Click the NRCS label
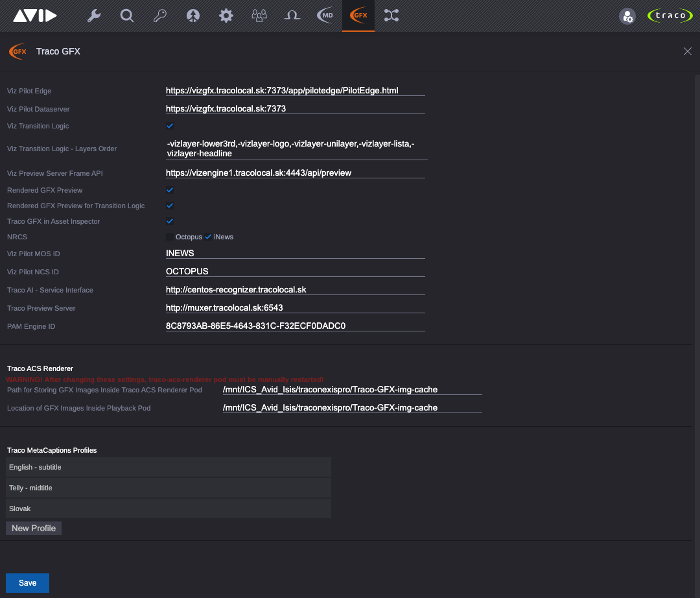Screen dimensions: 700x598 [17, 237]
